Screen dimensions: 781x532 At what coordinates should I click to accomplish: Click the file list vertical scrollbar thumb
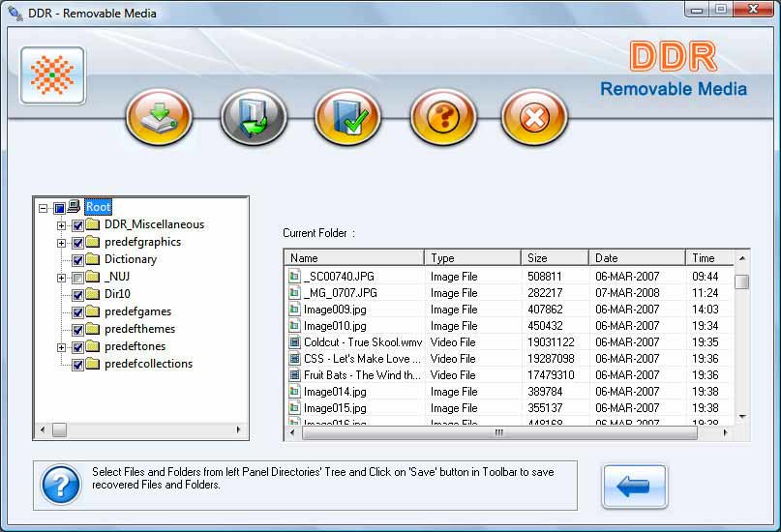pos(742,281)
